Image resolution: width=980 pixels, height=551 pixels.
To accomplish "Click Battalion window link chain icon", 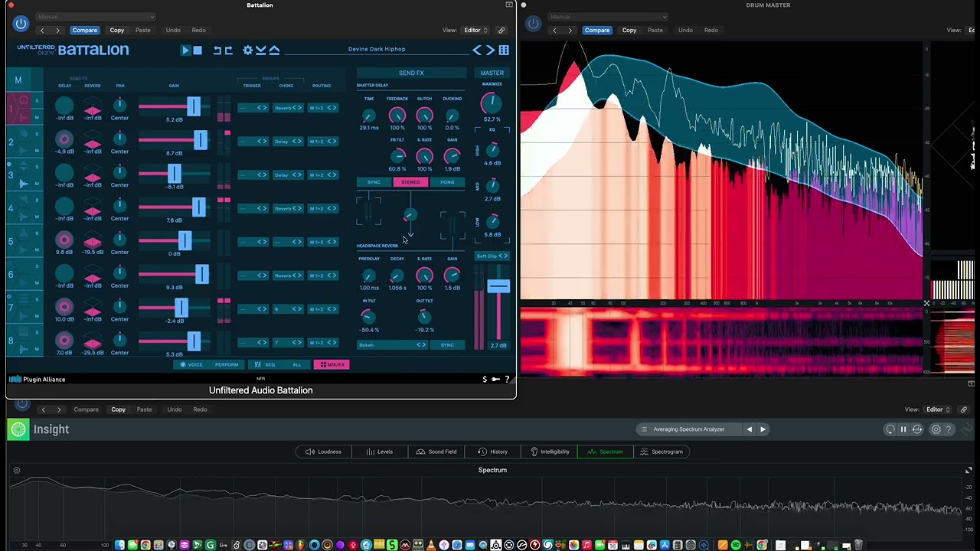I will 501,31.
